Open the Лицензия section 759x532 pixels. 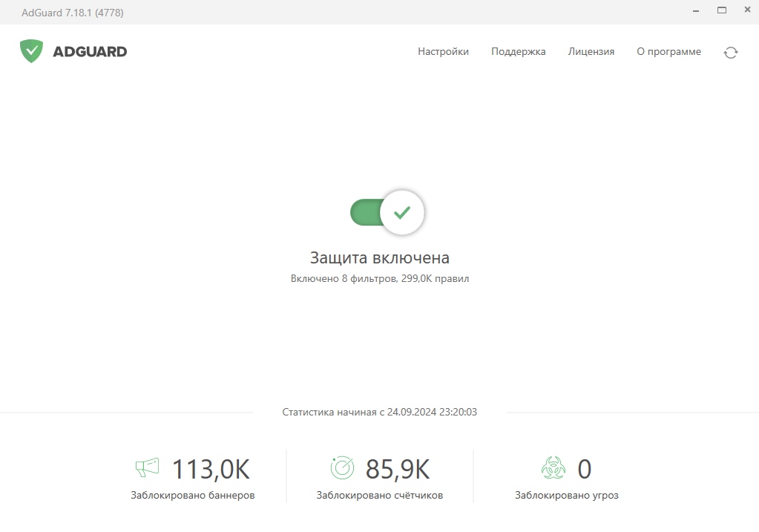591,51
